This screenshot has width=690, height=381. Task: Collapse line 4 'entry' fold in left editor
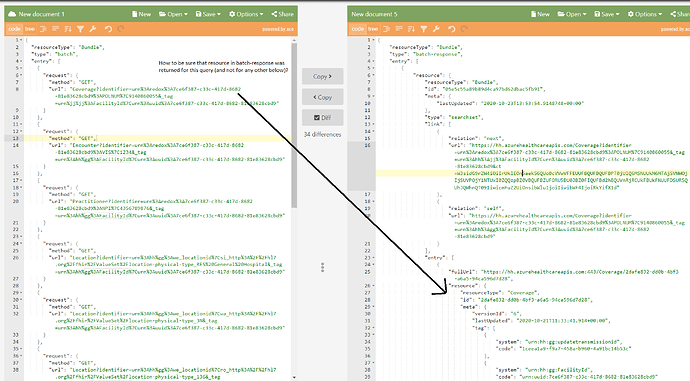point(22,61)
